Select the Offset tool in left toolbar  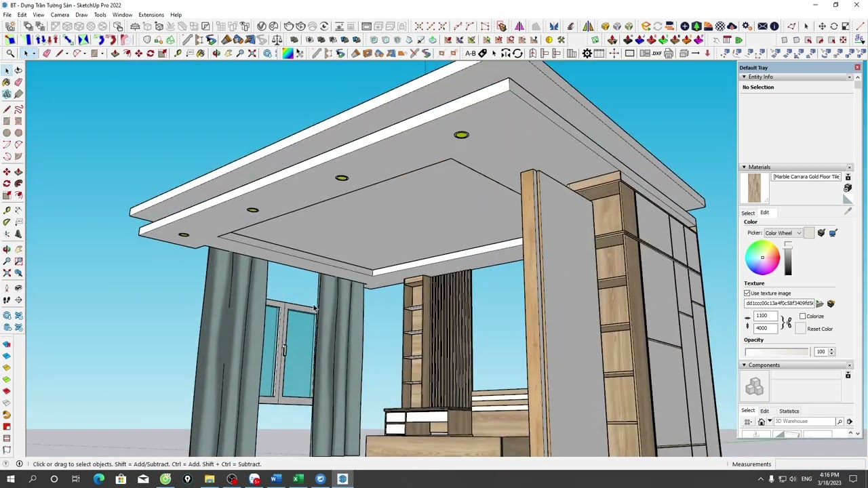click(18, 196)
